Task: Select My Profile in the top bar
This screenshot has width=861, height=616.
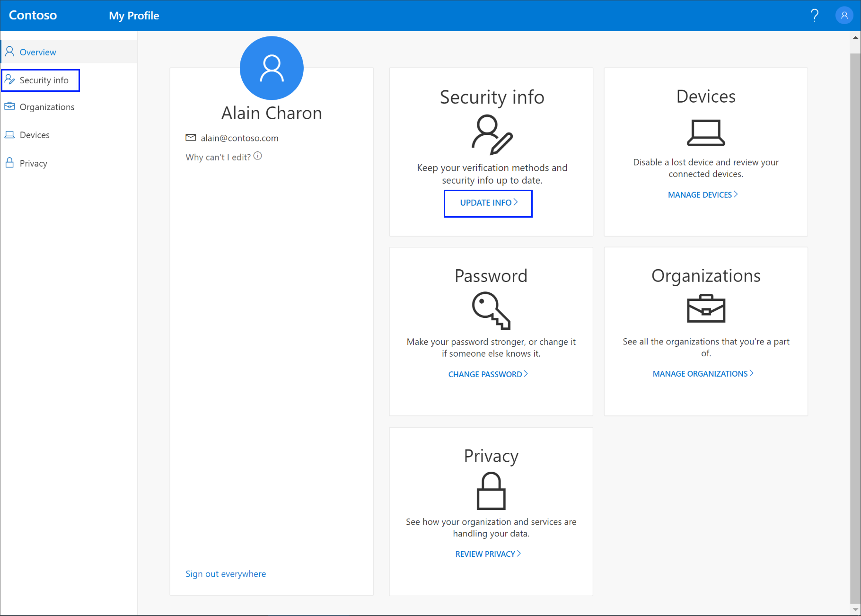Action: pyautogui.click(x=134, y=15)
